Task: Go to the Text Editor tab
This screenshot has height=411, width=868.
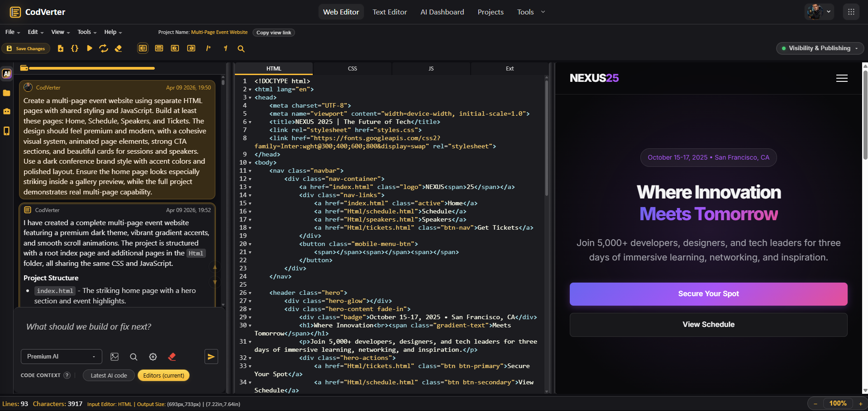Action: click(390, 12)
